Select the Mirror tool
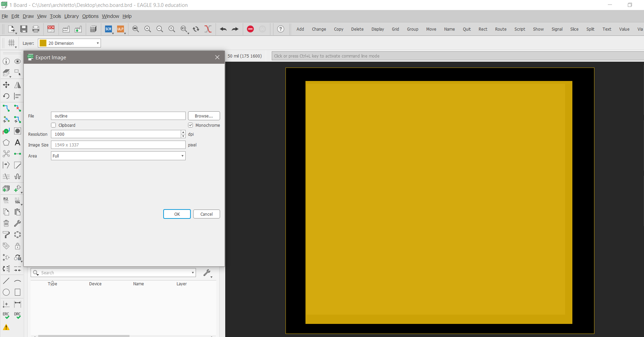Image resolution: width=644 pixels, height=337 pixels. 18,85
